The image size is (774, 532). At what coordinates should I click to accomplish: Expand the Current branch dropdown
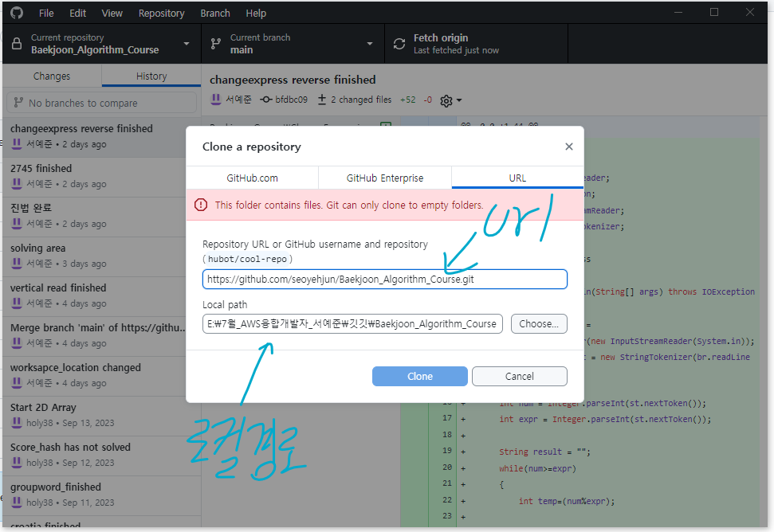coord(370,44)
